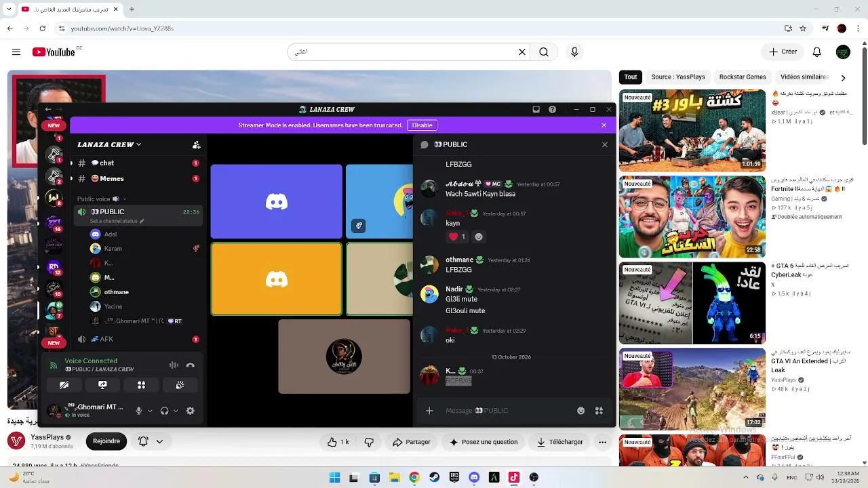Screen dimensions: 868x488
Task: Open Discord help icon in title bar
Action: 553,109
